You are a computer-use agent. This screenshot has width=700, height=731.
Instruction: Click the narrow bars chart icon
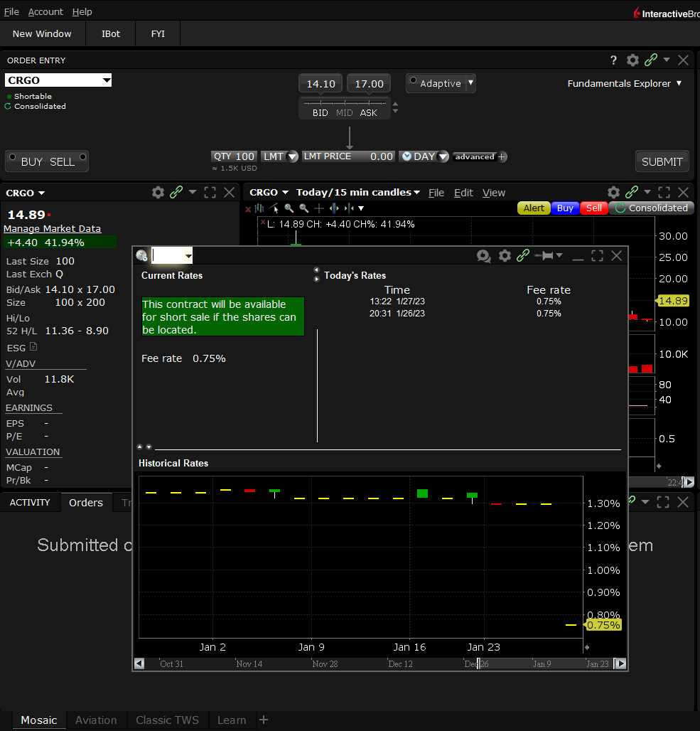pyautogui.click(x=348, y=208)
